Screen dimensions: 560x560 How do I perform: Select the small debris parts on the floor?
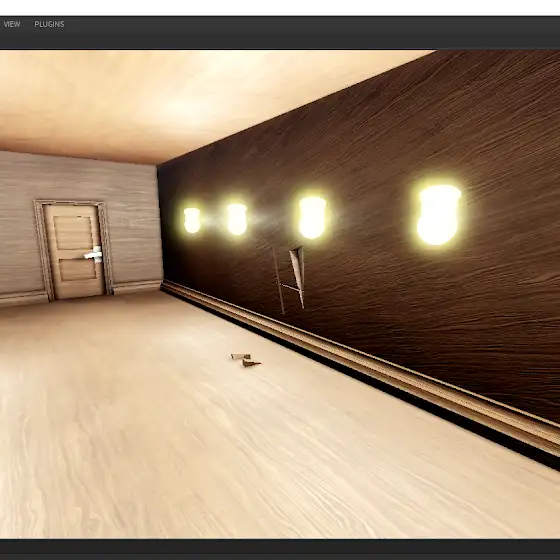pos(246,360)
